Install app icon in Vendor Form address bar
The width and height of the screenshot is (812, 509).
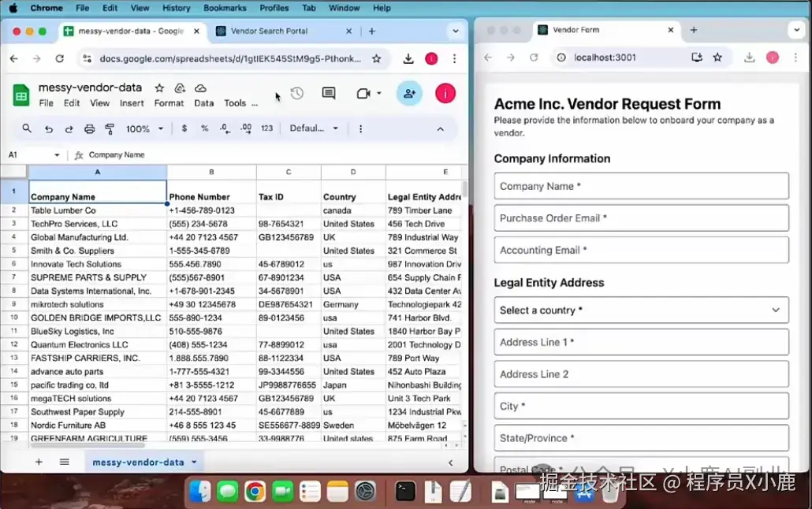[x=697, y=58]
